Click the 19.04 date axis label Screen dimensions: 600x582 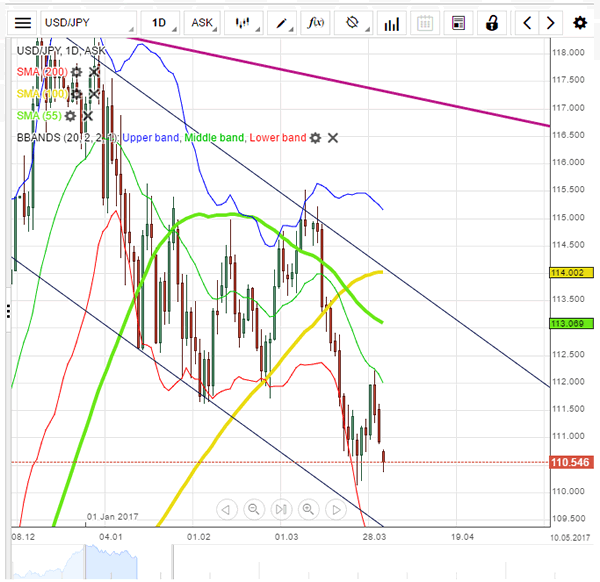462,537
